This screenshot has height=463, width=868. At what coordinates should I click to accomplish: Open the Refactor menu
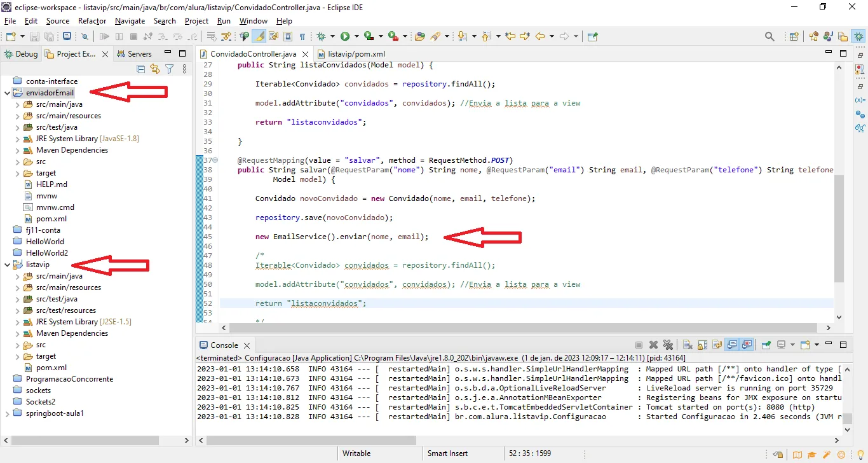click(92, 21)
